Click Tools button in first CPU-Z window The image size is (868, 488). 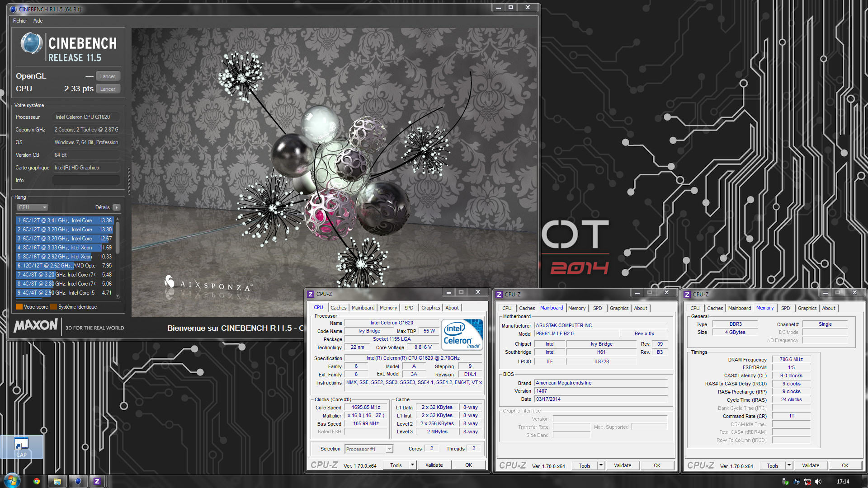coord(396,465)
